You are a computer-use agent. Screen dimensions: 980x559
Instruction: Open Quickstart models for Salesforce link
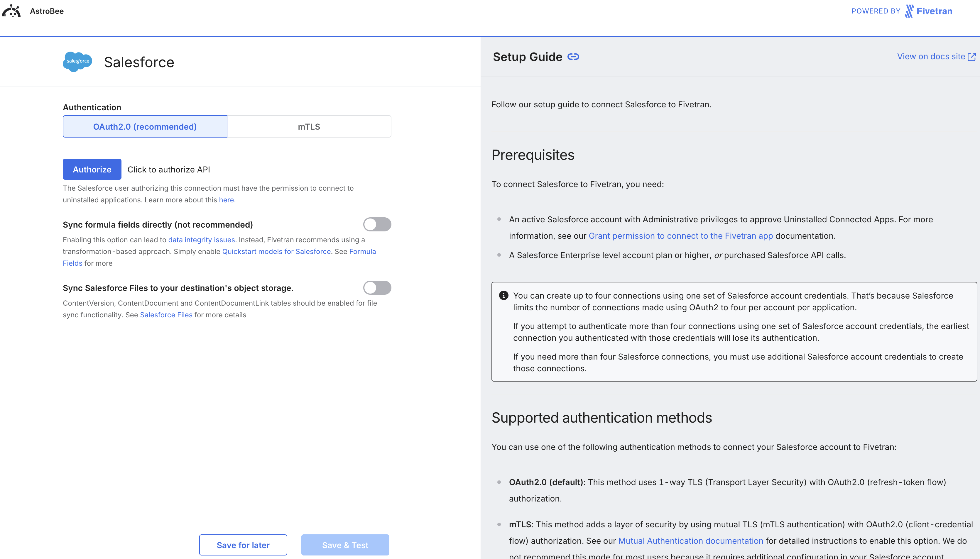(x=276, y=251)
